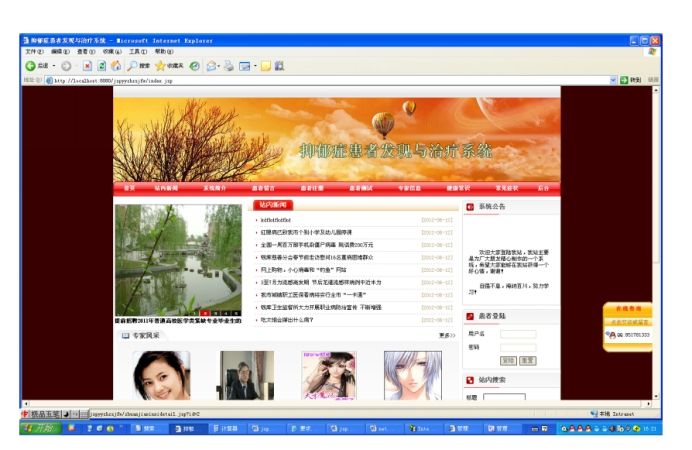Open the 编辑(E) menu
Screen dimensions: 692x450
click(x=60, y=52)
